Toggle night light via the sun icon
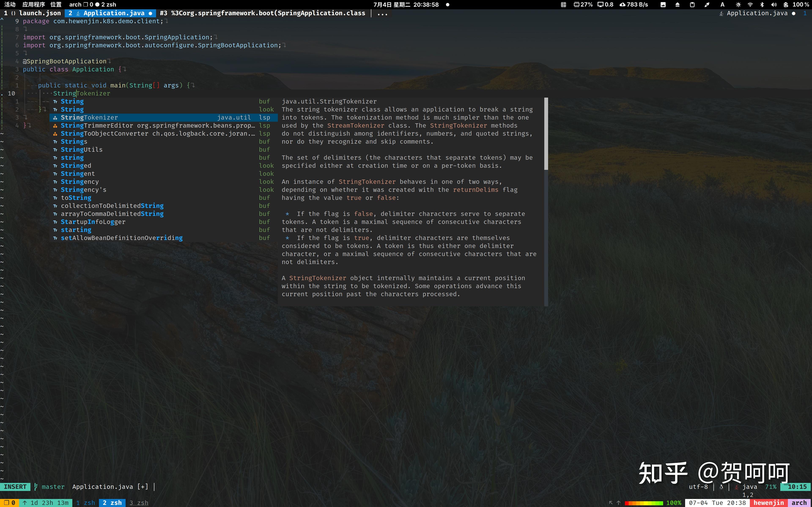812x507 pixels. coord(738,4)
